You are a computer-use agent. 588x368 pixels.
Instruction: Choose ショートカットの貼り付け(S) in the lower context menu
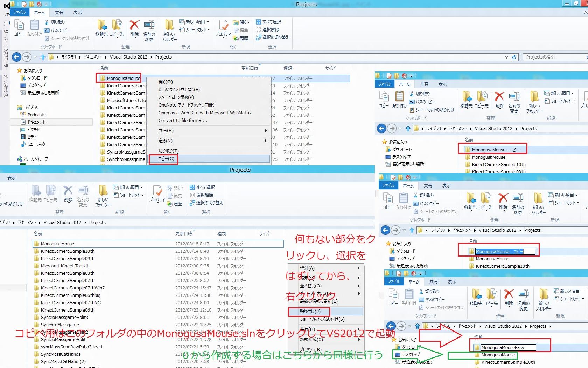[x=325, y=319]
